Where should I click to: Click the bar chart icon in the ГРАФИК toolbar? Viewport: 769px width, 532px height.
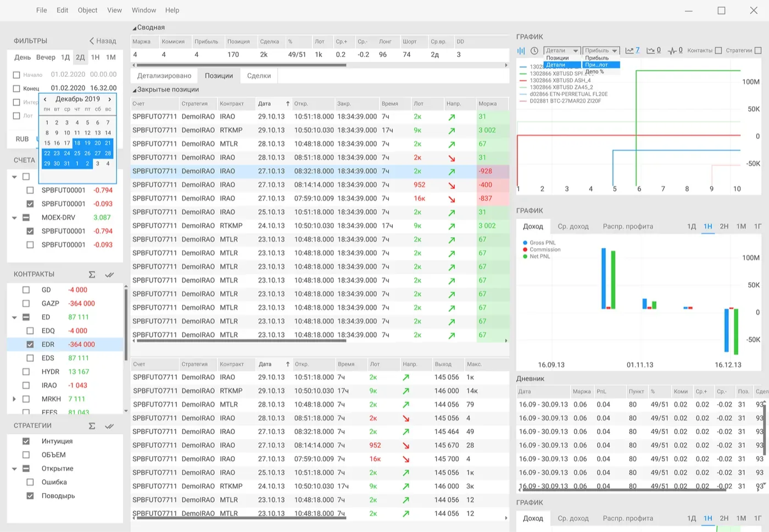521,51
